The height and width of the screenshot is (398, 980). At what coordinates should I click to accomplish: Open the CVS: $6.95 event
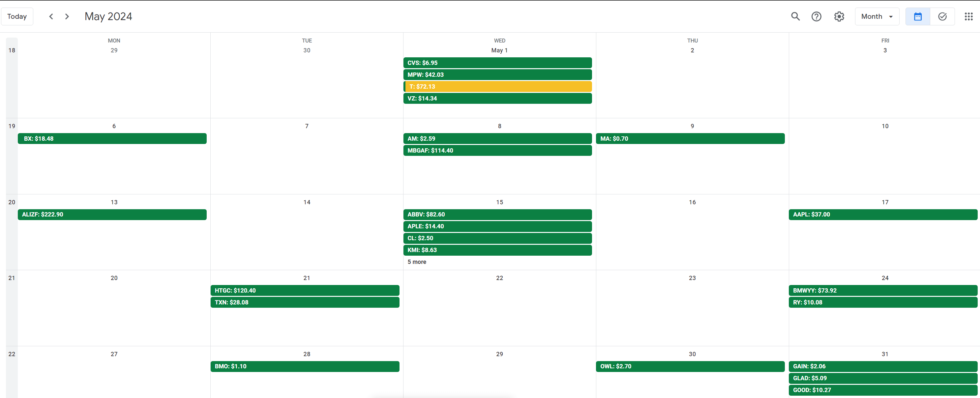point(497,63)
